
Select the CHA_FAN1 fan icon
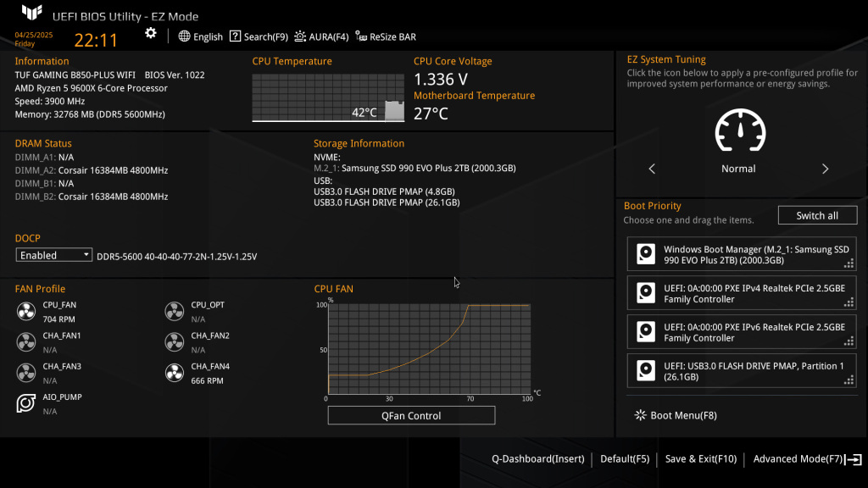pyautogui.click(x=26, y=342)
